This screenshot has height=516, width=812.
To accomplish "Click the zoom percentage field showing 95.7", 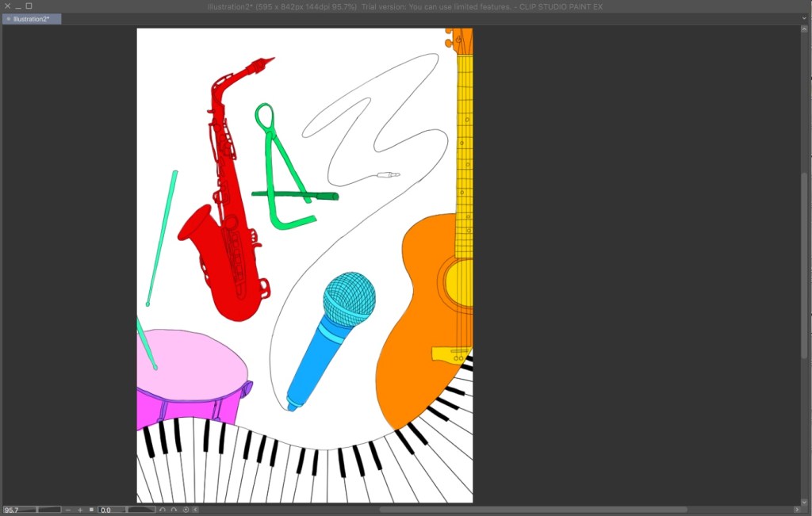I will tap(17, 510).
